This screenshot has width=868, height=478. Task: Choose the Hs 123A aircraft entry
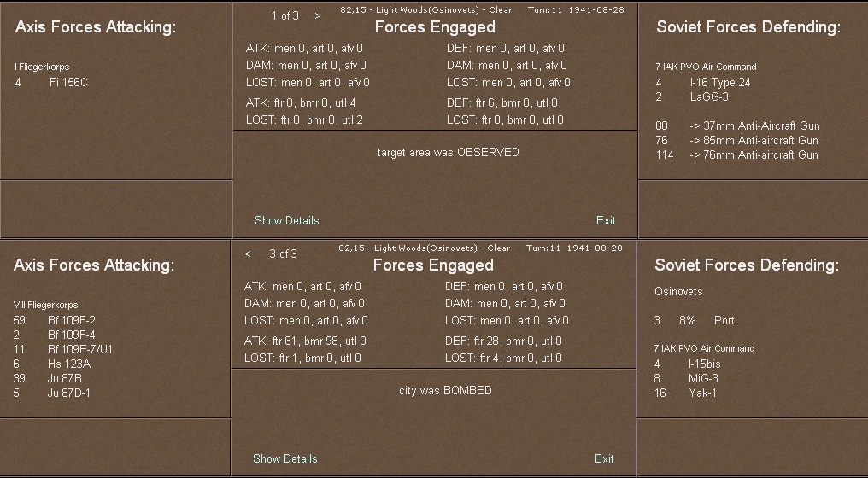point(69,364)
